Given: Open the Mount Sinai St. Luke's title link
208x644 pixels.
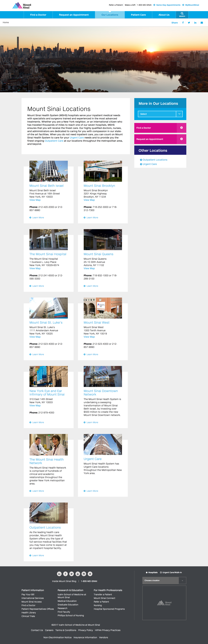Looking at the screenshot, I should (x=46, y=322).
